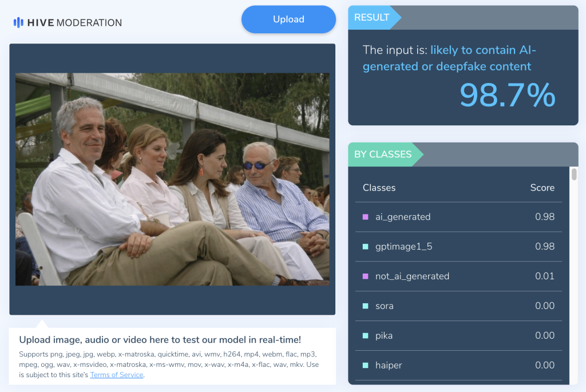Select the gptimage1_5 class row label

[x=403, y=247]
